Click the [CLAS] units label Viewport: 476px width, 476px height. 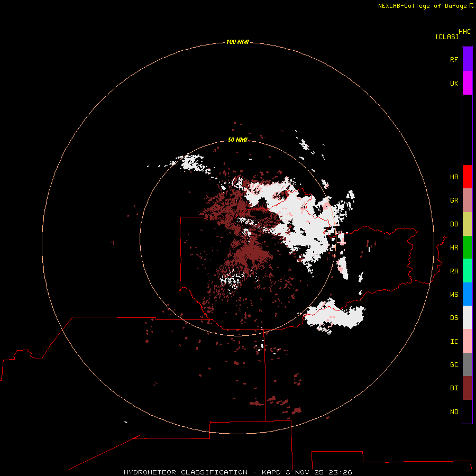tap(447, 36)
